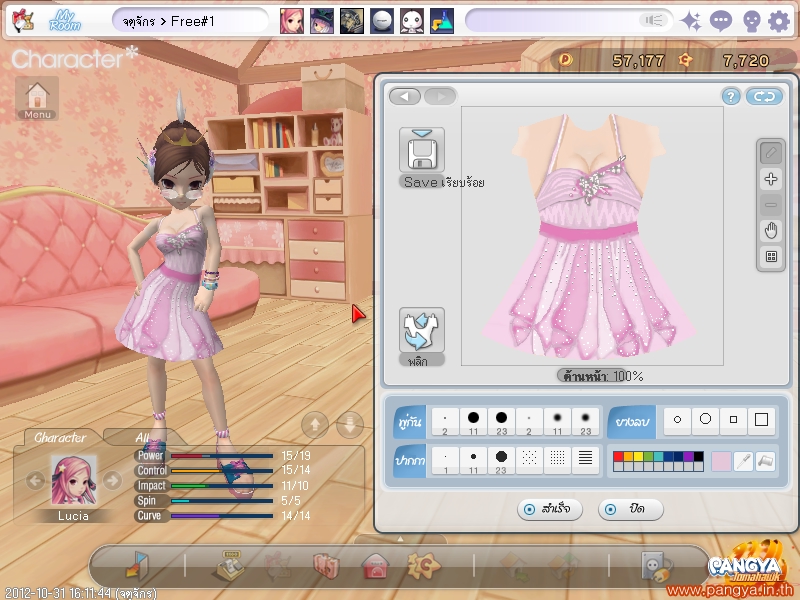Select large square eraser
Screen dimensions: 800x600
coord(762,420)
